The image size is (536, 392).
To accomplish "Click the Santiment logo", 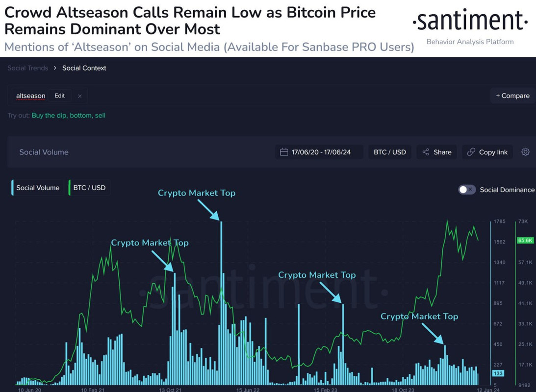I will (470, 21).
